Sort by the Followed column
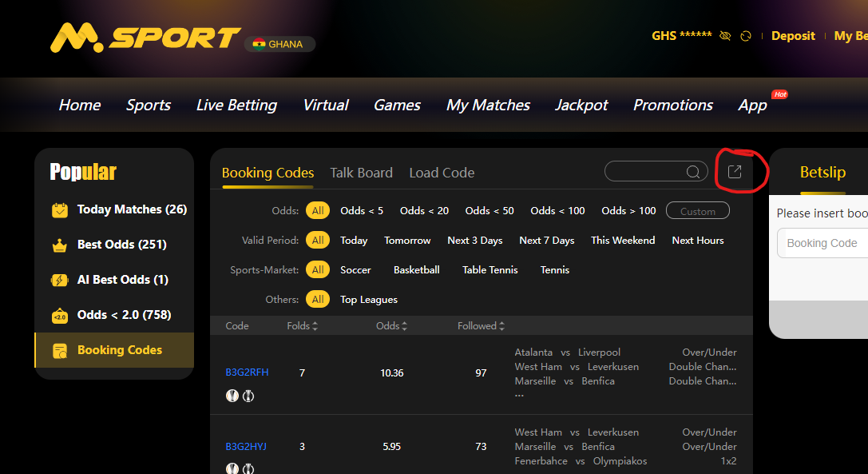Viewport: 868px width, 474px height. [482, 326]
